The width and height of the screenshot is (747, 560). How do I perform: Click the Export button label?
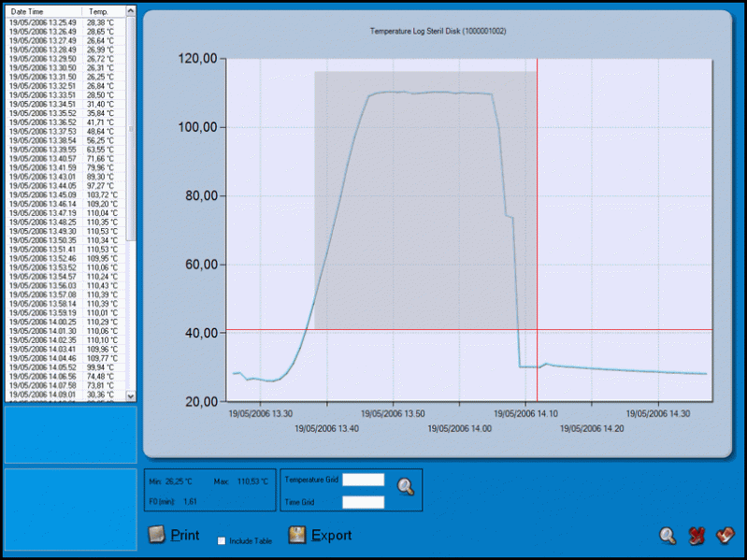pos(331,536)
